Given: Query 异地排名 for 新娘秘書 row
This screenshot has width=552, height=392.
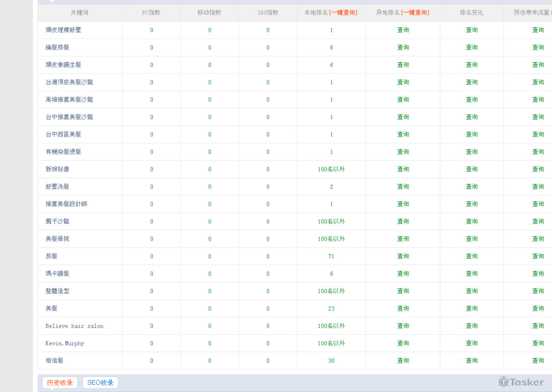Looking at the screenshot, I should pos(403,169).
